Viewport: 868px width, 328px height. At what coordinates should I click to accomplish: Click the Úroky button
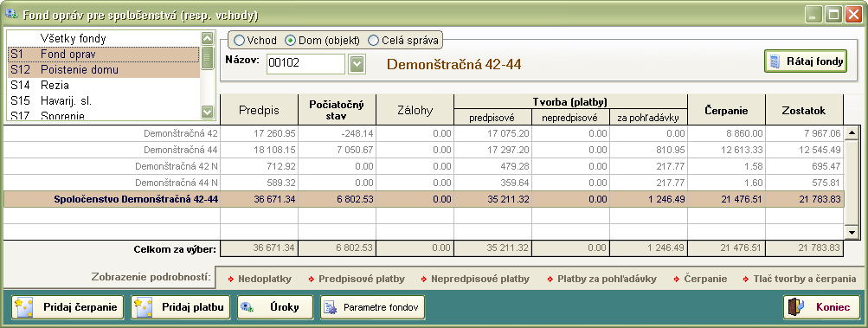click(275, 307)
